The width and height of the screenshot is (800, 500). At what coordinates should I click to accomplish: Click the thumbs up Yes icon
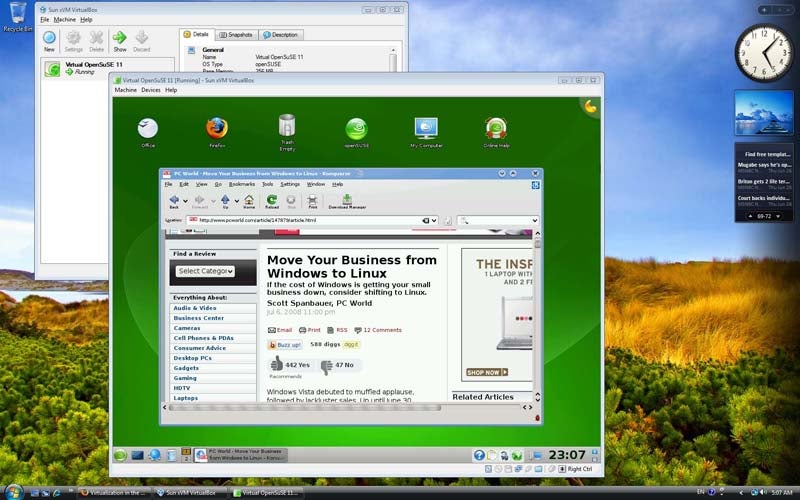[x=277, y=364]
